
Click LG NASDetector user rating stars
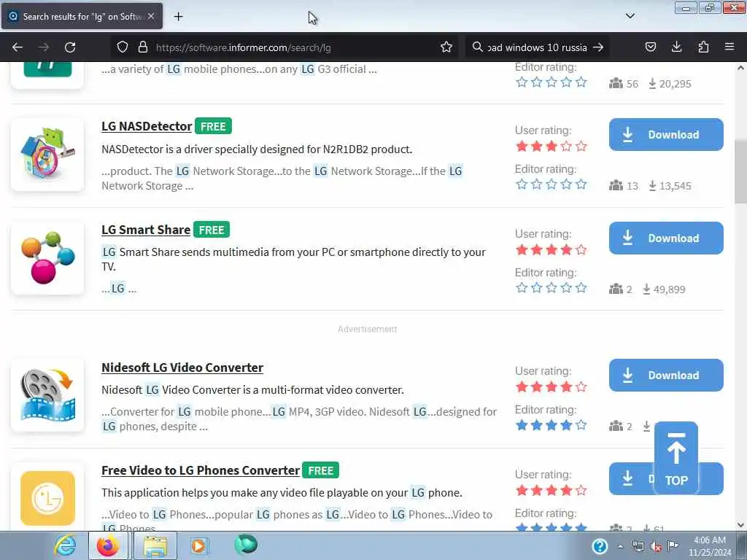[551, 146]
